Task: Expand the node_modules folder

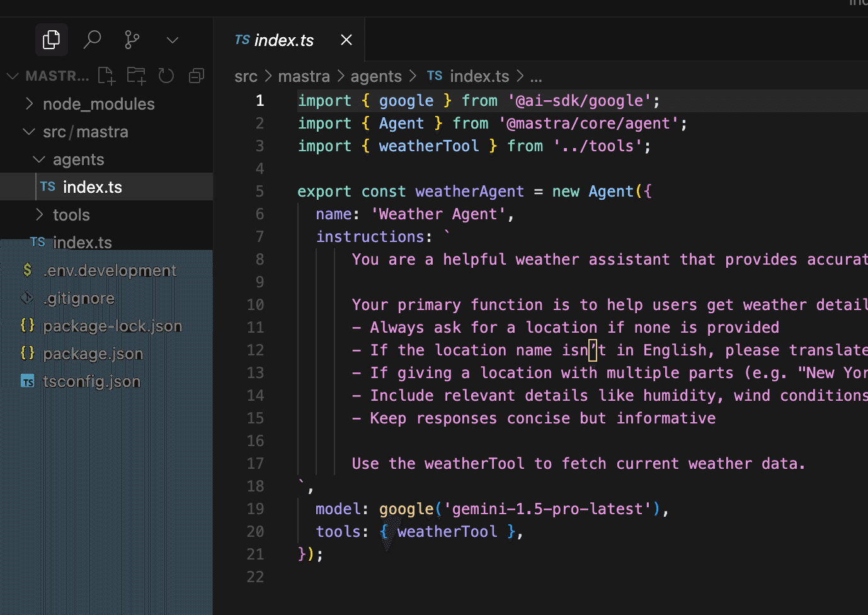Action: pyautogui.click(x=98, y=104)
